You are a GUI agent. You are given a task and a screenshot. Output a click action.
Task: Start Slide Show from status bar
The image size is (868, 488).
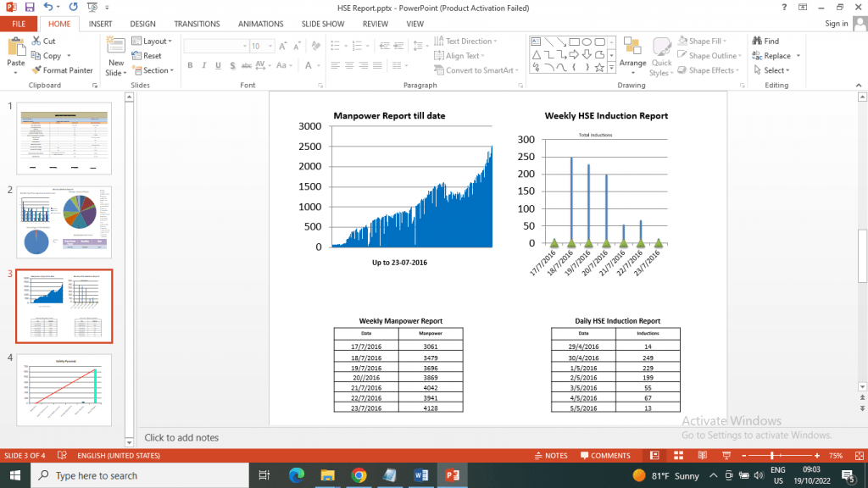pos(726,455)
